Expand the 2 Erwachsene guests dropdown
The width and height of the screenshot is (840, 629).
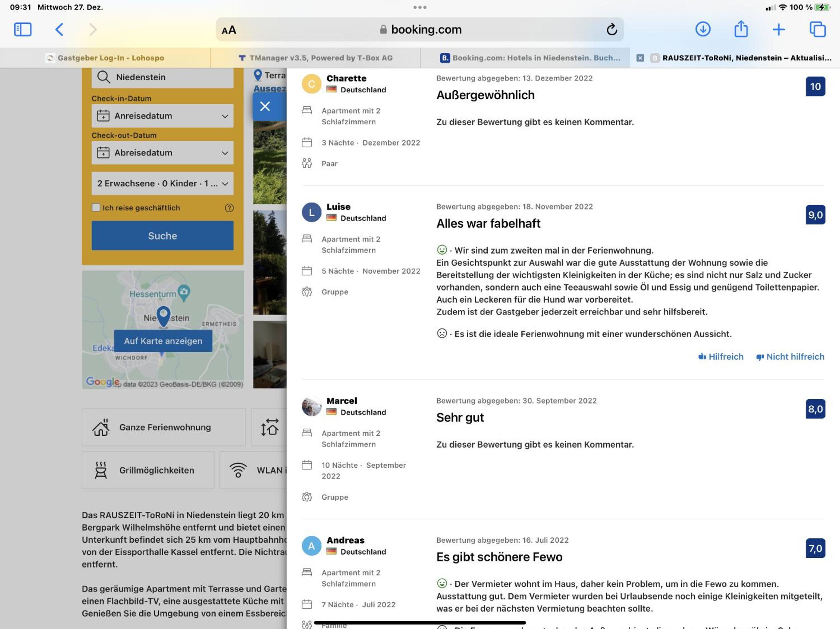click(163, 183)
